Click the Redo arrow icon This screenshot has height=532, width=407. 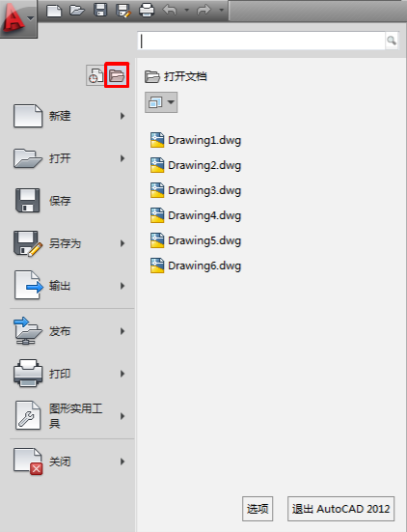point(204,11)
